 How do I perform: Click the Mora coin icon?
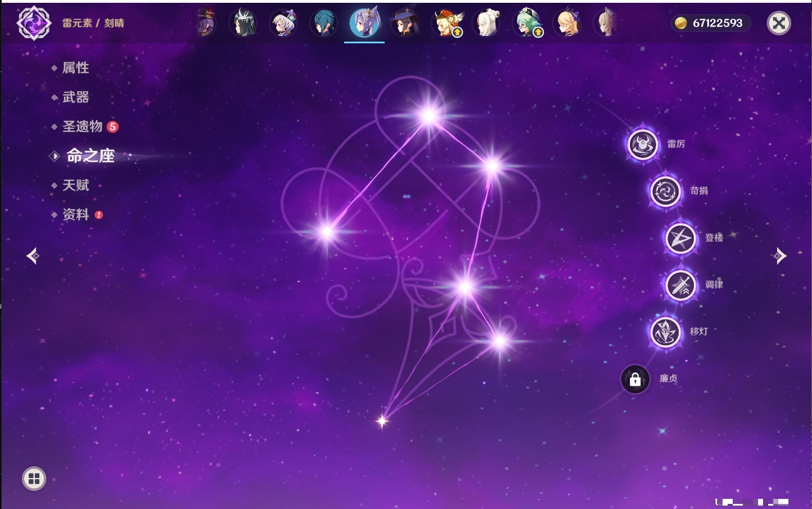click(681, 23)
